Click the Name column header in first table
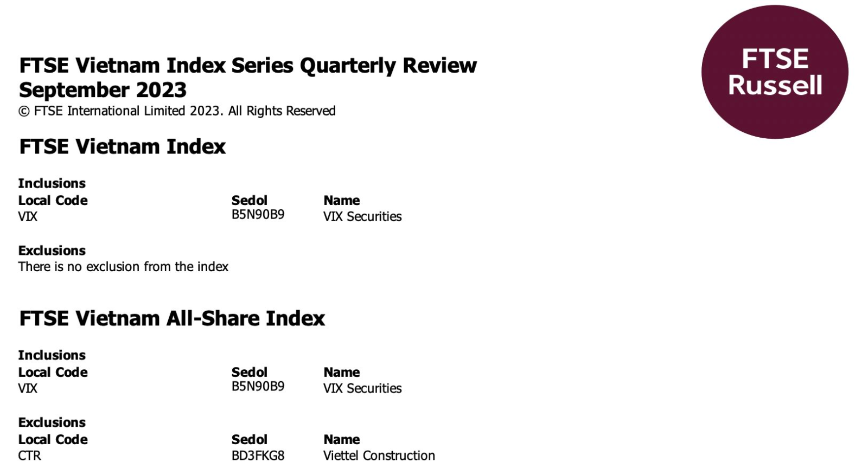Image resolution: width=868 pixels, height=475 pixels. coord(342,200)
